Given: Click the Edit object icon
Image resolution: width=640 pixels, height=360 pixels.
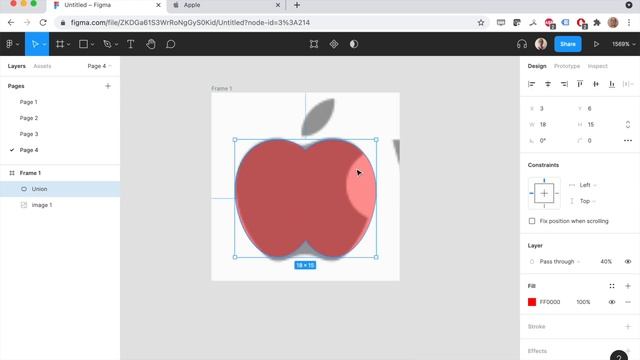Looking at the screenshot, I should pyautogui.click(x=314, y=44).
